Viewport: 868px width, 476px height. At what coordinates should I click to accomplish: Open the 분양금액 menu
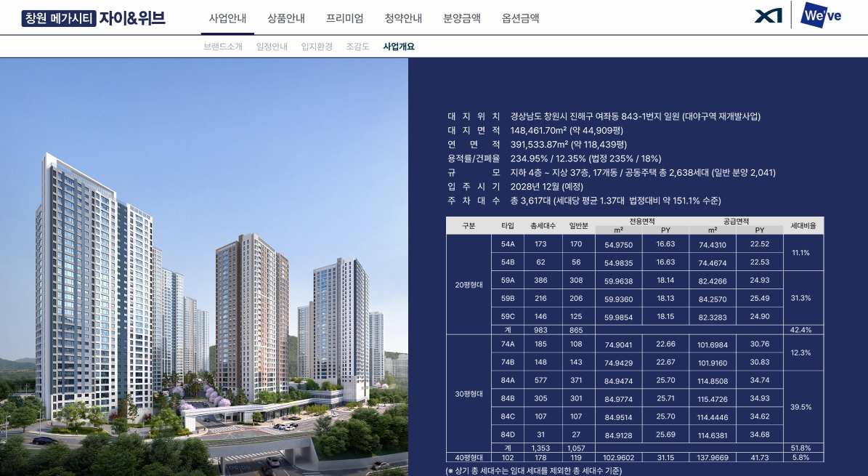click(462, 18)
